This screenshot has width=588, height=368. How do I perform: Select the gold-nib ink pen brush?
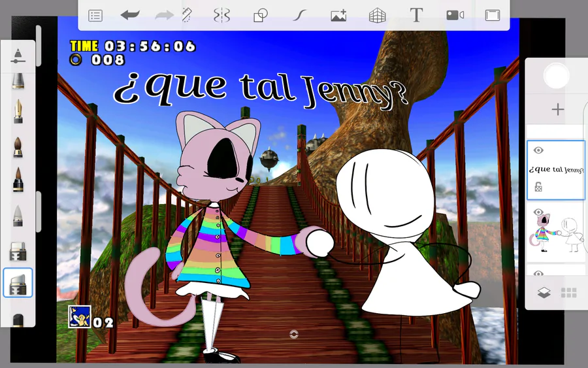[18, 111]
